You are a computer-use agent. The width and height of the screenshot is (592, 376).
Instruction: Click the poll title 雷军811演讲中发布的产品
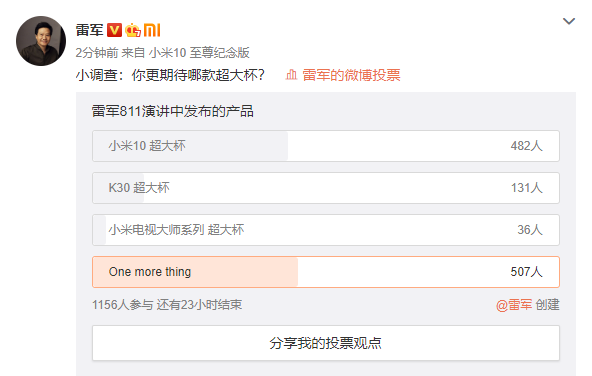[x=173, y=111]
